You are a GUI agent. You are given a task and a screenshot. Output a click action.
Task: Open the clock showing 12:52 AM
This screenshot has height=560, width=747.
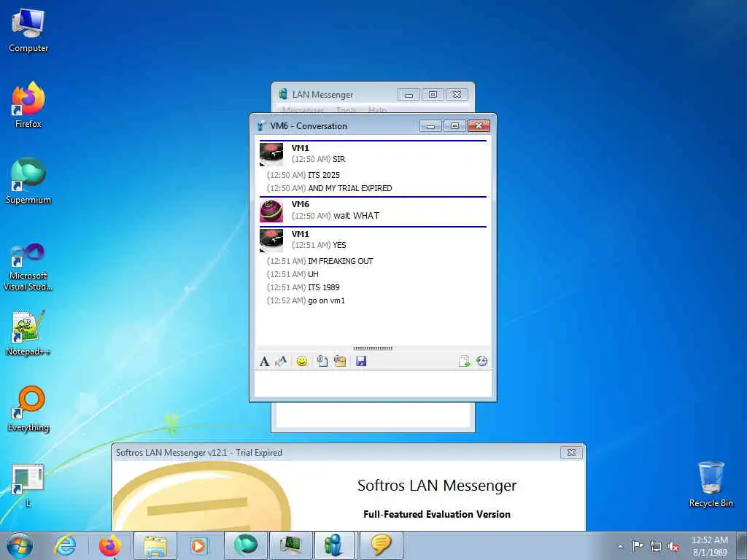pos(709,546)
